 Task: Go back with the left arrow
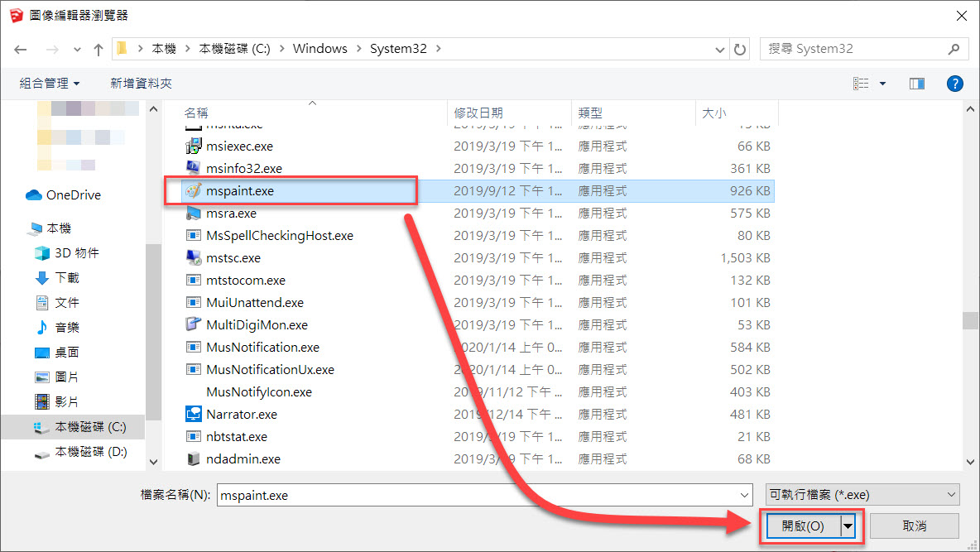(x=21, y=50)
